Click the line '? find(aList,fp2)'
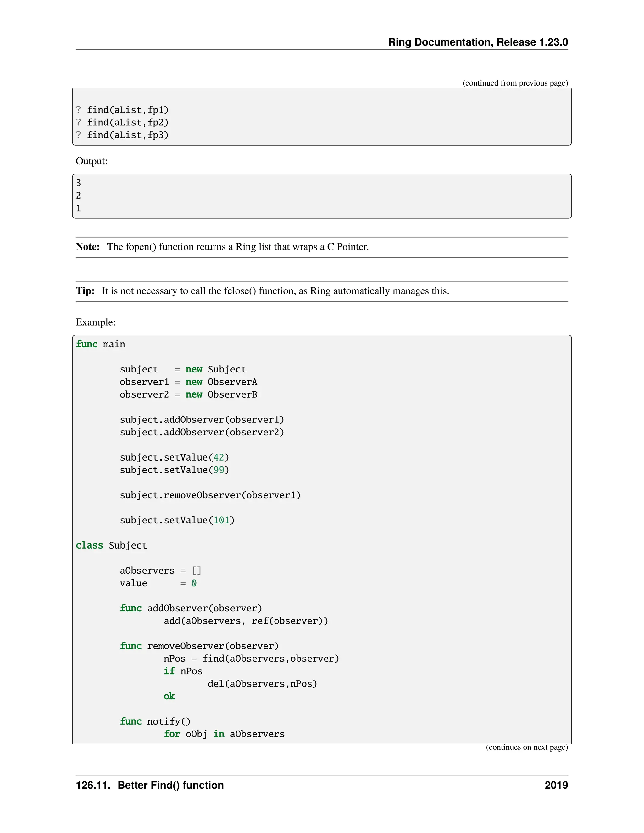Image resolution: width=644 pixels, height=833 pixels. click(x=122, y=122)
